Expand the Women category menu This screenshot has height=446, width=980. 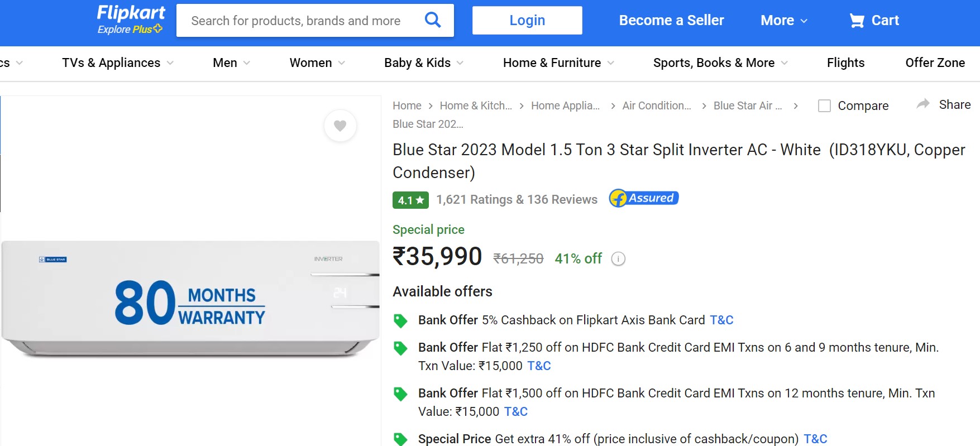click(317, 63)
